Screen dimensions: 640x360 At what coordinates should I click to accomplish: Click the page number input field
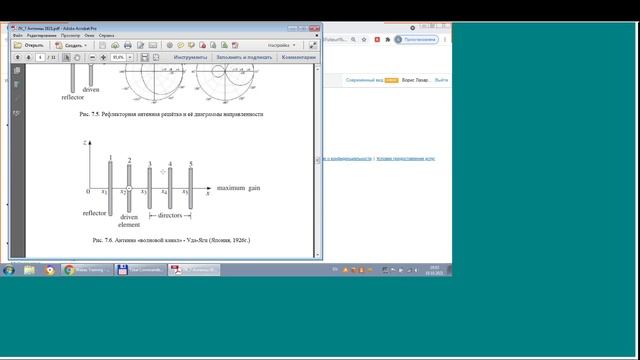[40, 58]
